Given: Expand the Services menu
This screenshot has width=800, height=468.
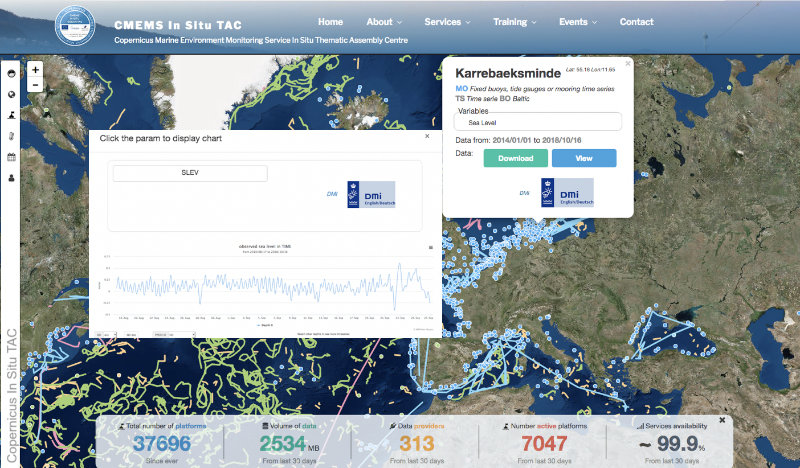Looking at the screenshot, I should (447, 22).
